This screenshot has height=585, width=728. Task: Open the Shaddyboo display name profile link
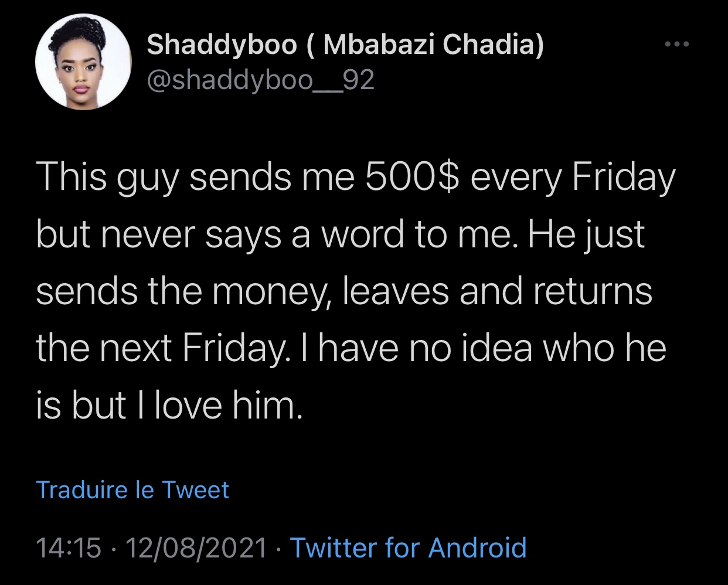[x=345, y=45]
